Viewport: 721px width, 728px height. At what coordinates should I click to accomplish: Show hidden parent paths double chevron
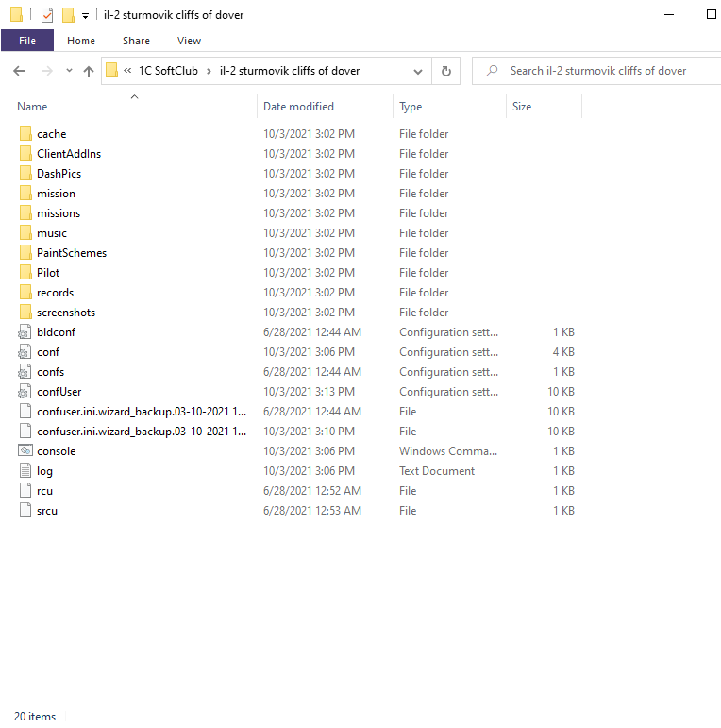(127, 71)
